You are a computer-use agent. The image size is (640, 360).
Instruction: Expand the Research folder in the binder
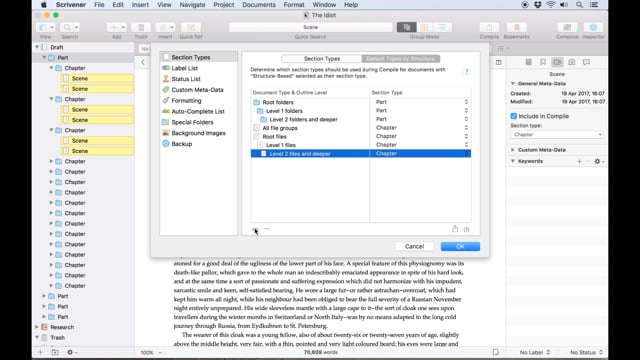(x=37, y=327)
